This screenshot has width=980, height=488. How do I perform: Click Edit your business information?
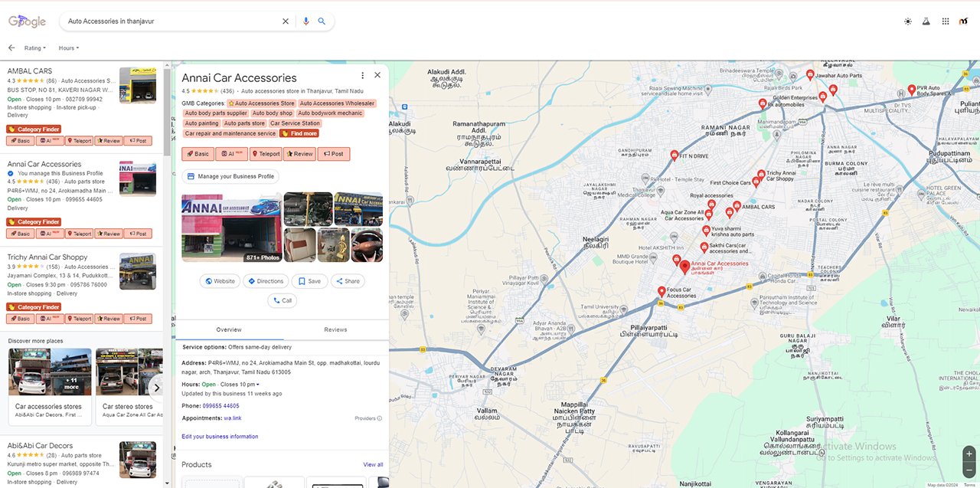(x=220, y=437)
